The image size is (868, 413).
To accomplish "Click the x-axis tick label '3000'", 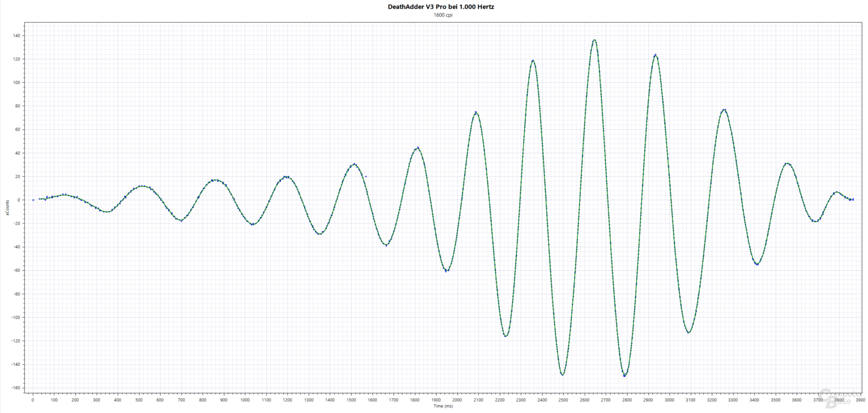I will [x=670, y=400].
